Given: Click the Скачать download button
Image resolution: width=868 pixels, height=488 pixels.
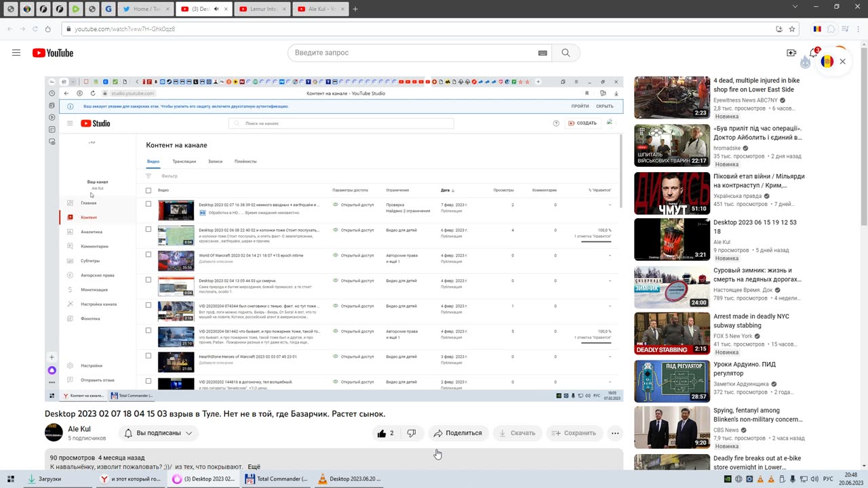Looking at the screenshot, I should point(517,433).
